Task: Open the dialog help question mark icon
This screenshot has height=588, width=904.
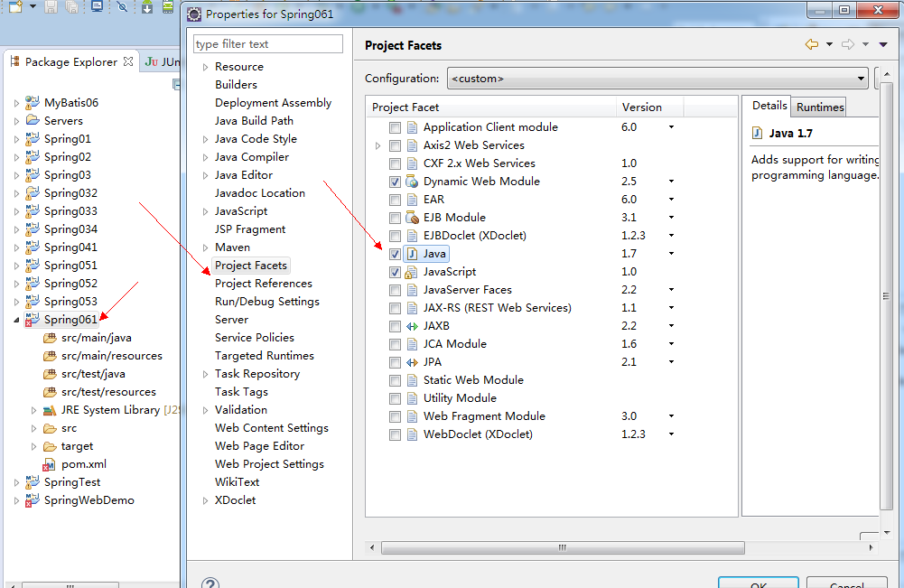Action: 210,583
